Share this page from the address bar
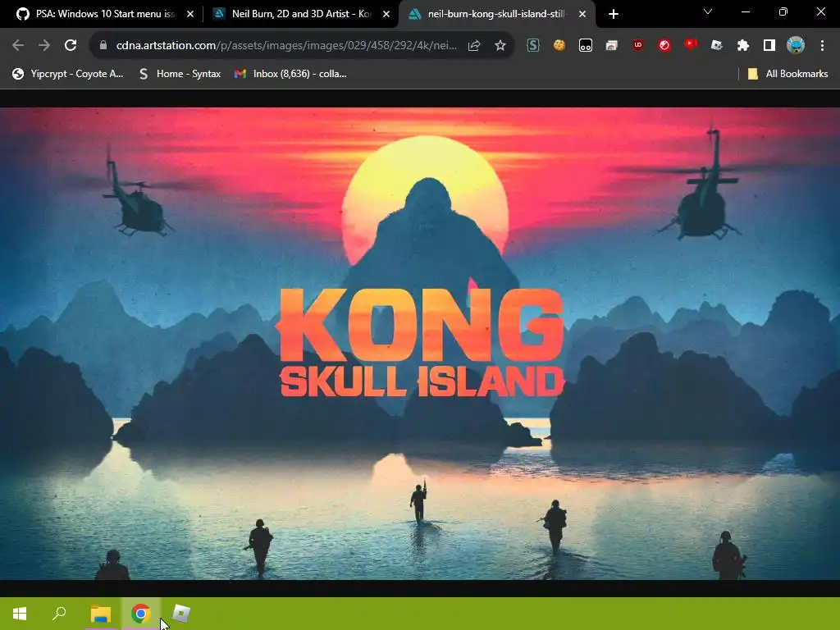 [474, 46]
